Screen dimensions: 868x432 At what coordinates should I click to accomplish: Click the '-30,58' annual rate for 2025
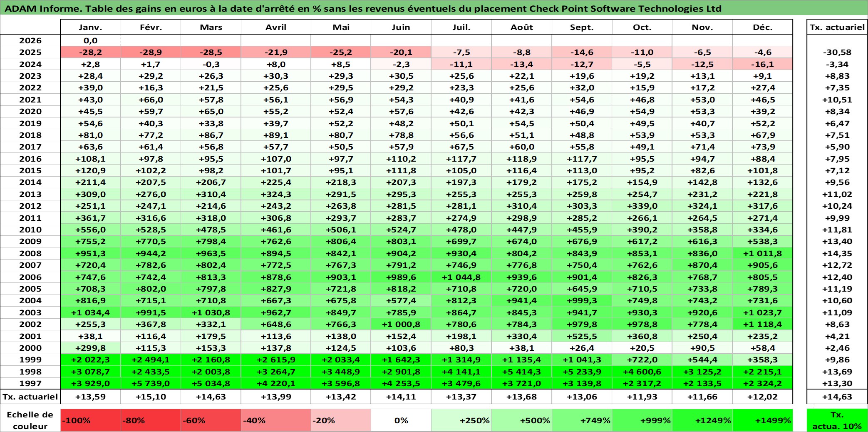[837, 52]
